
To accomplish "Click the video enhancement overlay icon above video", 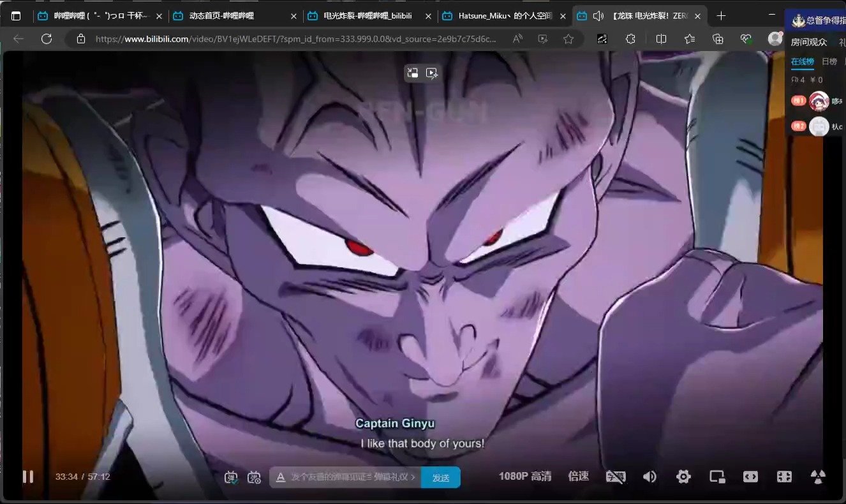I will point(432,73).
